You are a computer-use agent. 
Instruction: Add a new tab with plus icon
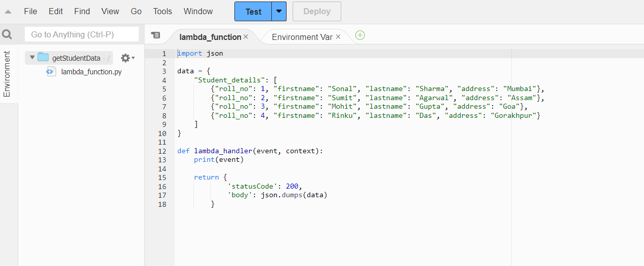[x=360, y=35]
